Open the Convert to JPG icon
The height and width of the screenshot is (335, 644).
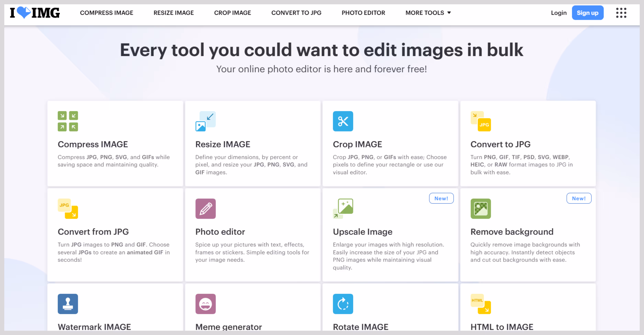pyautogui.click(x=481, y=121)
